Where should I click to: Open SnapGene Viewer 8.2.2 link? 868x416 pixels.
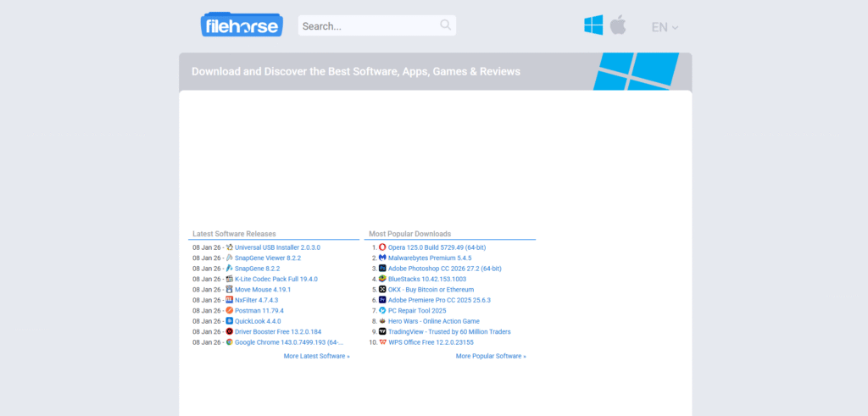268,258
